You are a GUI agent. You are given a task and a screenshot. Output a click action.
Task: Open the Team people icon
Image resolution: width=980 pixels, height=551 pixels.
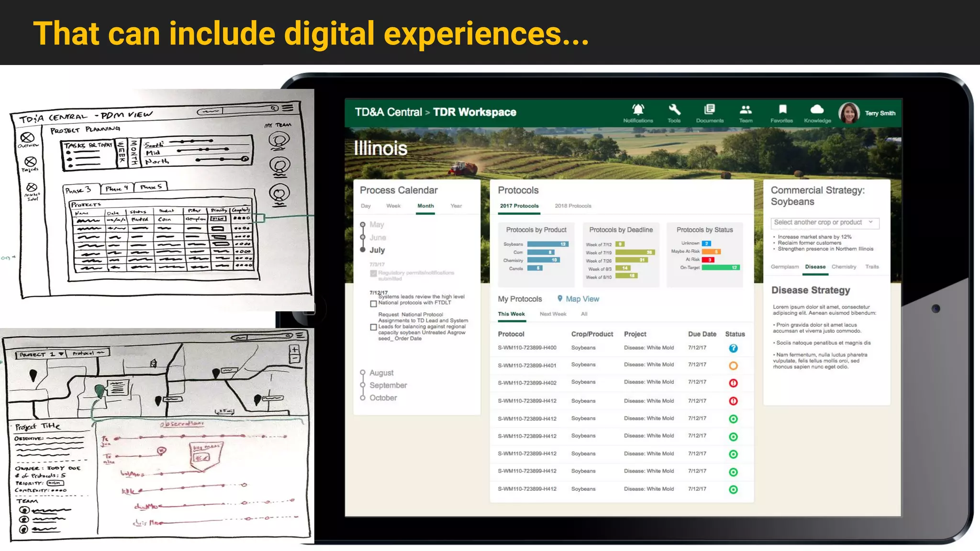[746, 110]
